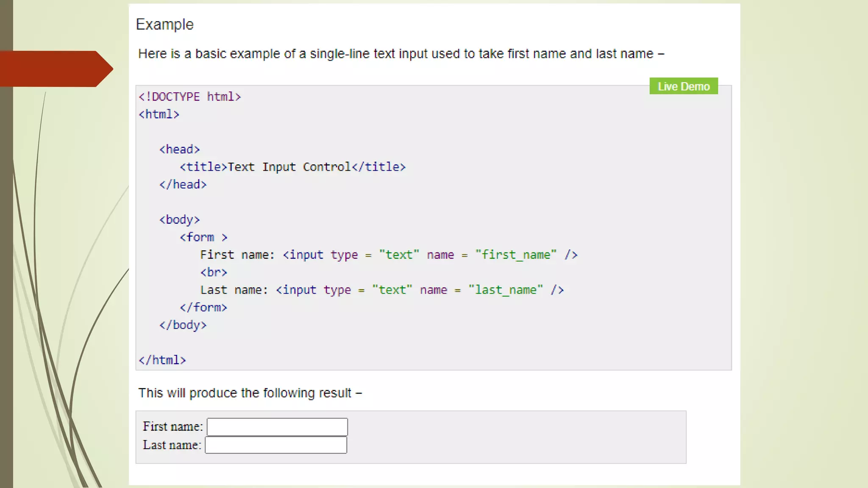Focus the Last name text input
Image resolution: width=868 pixels, height=488 pixels.
[x=276, y=445]
